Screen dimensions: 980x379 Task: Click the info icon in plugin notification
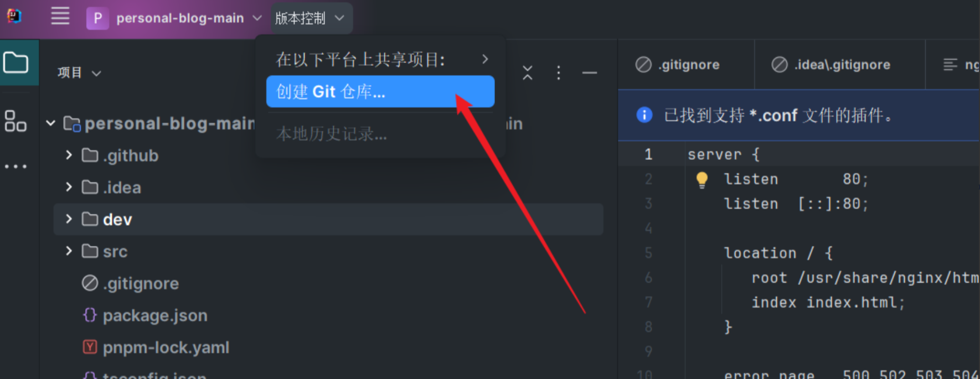[644, 115]
